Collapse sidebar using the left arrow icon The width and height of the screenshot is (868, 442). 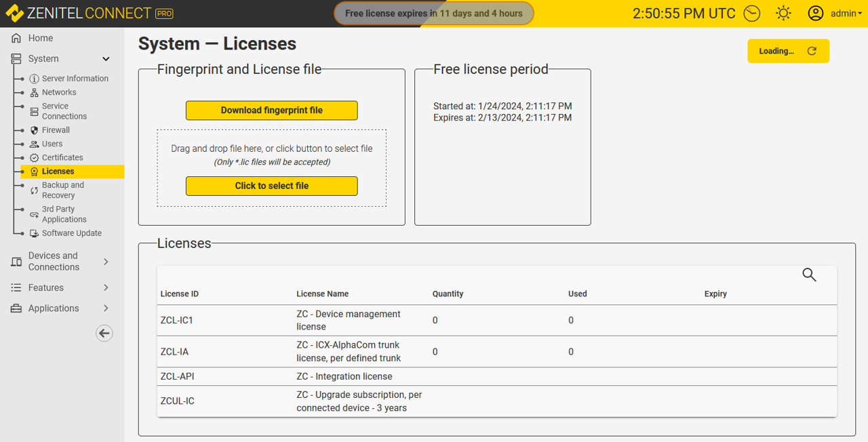pyautogui.click(x=104, y=333)
